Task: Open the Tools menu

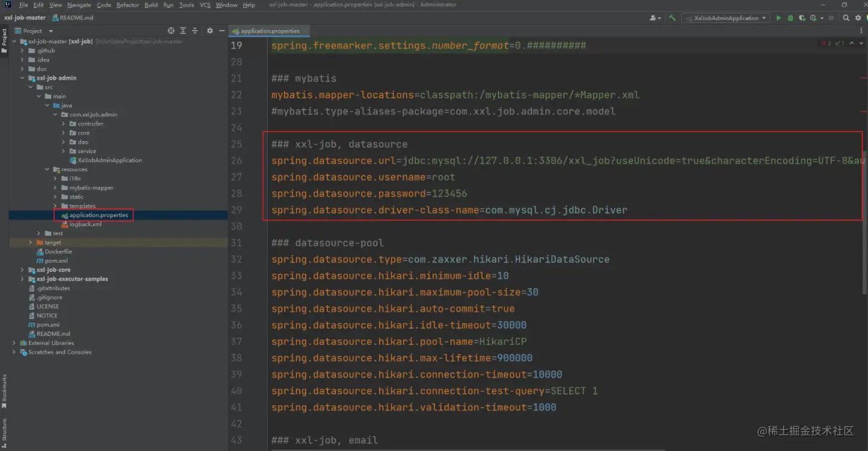Action: (186, 5)
